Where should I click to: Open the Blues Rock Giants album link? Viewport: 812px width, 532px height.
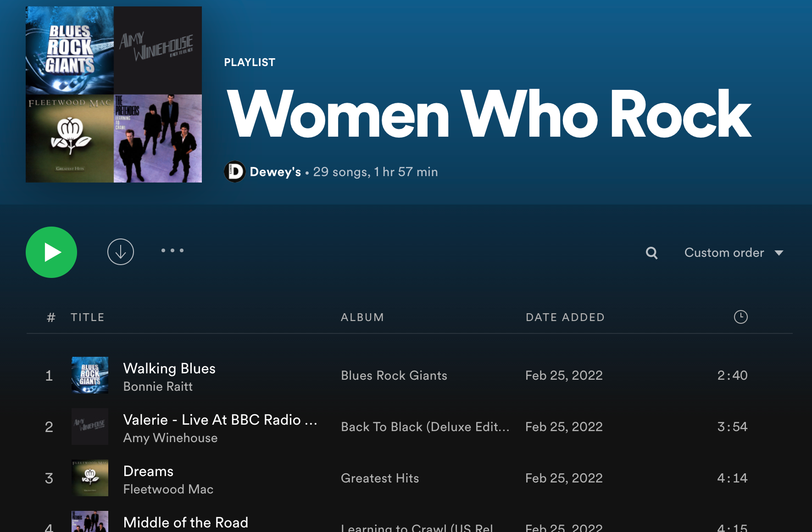pyautogui.click(x=394, y=376)
